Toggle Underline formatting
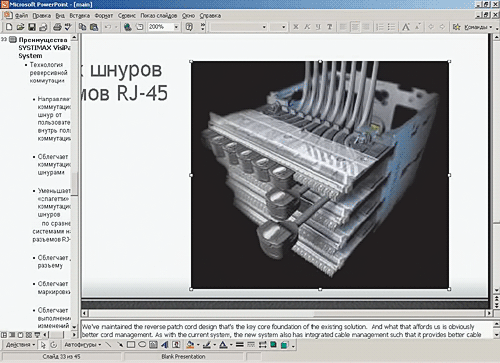Image resolution: width=500 pixels, height=363 pixels. click(x=318, y=27)
